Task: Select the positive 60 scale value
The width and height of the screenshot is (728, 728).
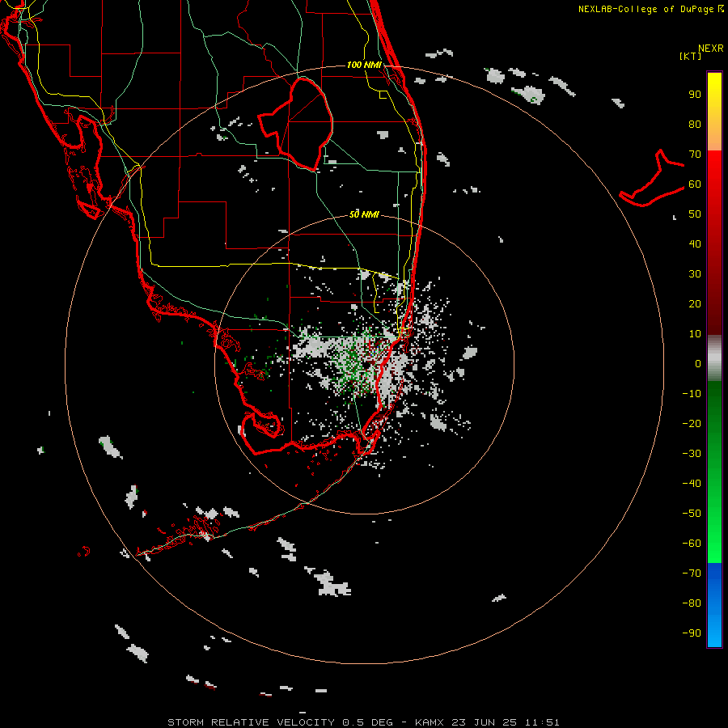Action: click(695, 184)
